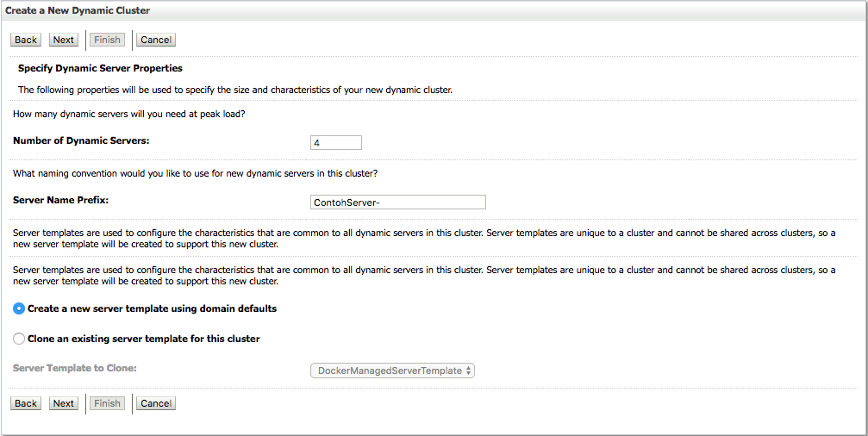
Task: Select the 'Create a new server template' radio button
Action: (19, 308)
